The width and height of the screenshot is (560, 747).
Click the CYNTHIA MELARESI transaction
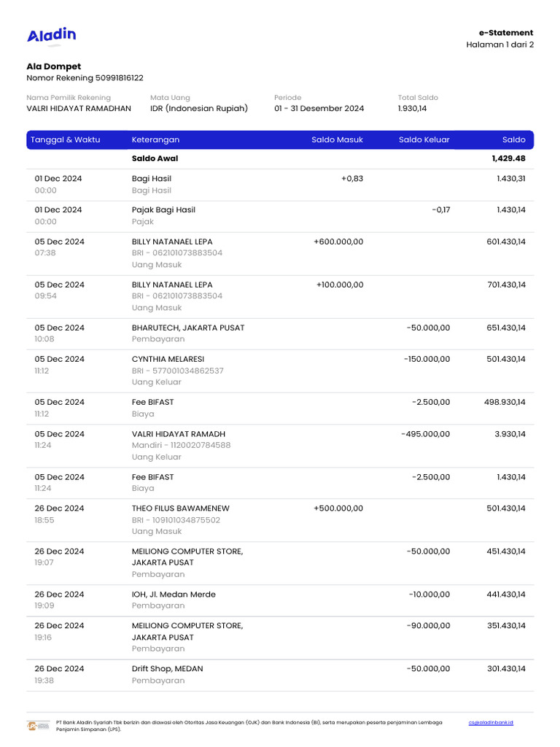pyautogui.click(x=168, y=359)
